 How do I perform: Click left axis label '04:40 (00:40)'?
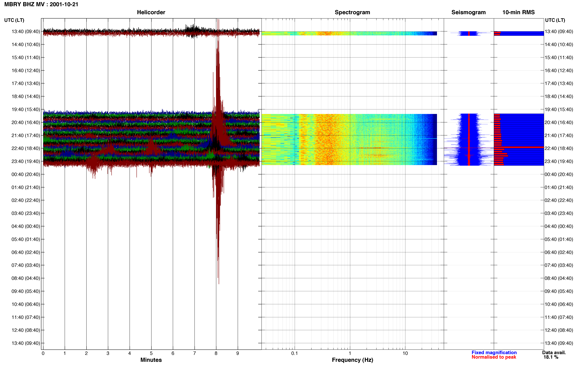[26, 226]
